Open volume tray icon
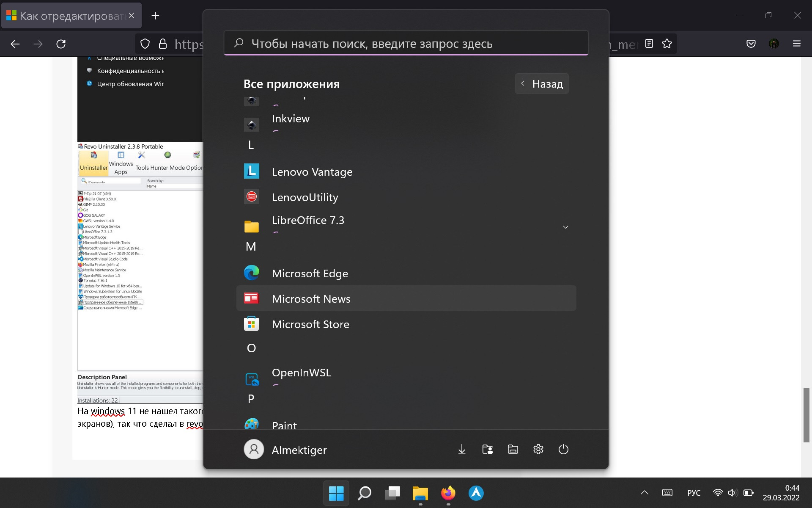This screenshot has height=508, width=812. pyautogui.click(x=732, y=493)
